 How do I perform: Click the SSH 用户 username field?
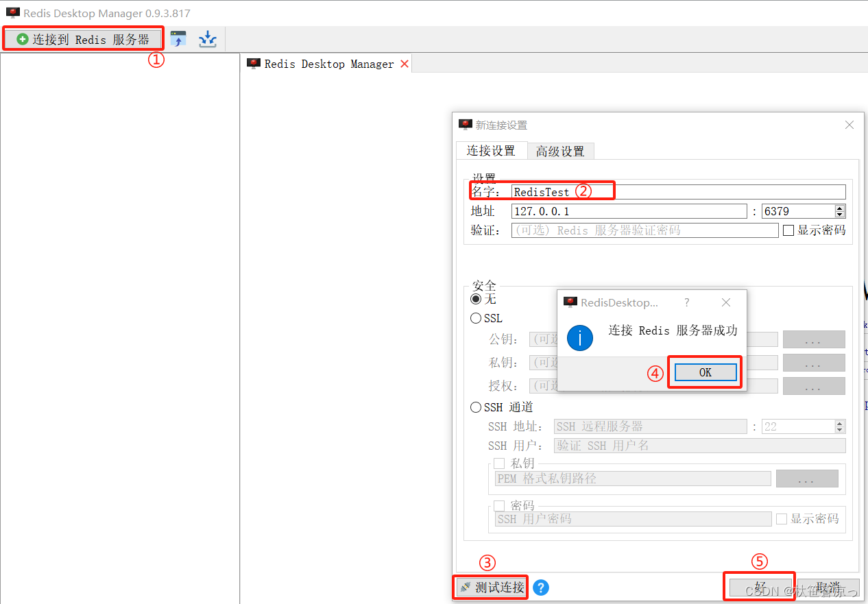tap(699, 446)
